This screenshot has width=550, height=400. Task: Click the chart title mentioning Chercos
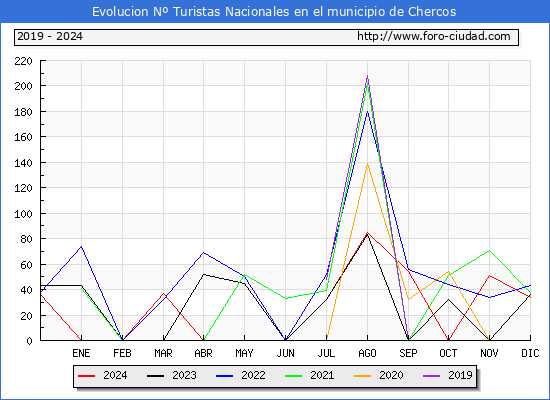click(274, 12)
